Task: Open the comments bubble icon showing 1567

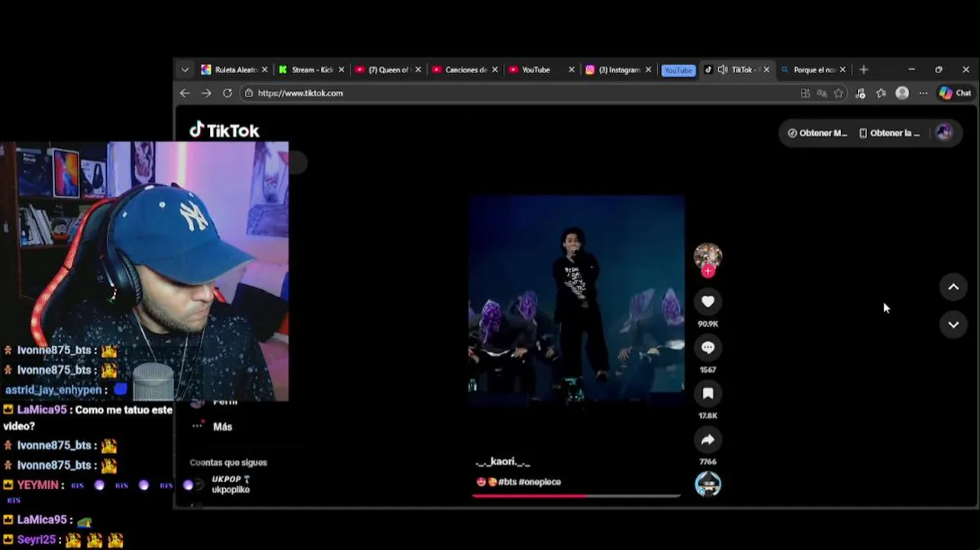Action: click(x=708, y=348)
